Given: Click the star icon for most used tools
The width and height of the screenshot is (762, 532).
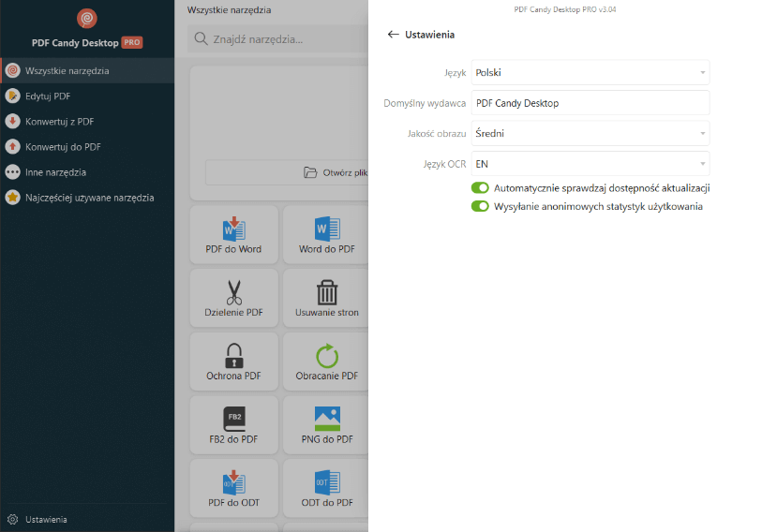Looking at the screenshot, I should pos(12,198).
